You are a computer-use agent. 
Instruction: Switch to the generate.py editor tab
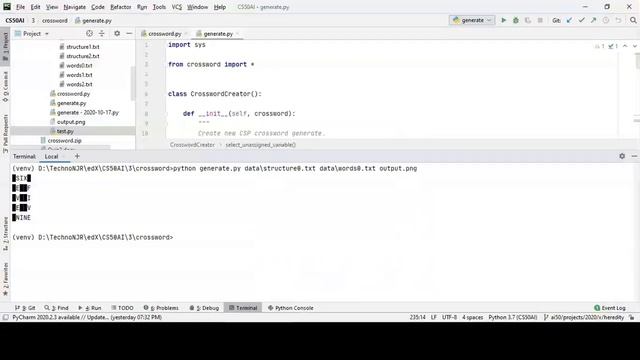218,34
